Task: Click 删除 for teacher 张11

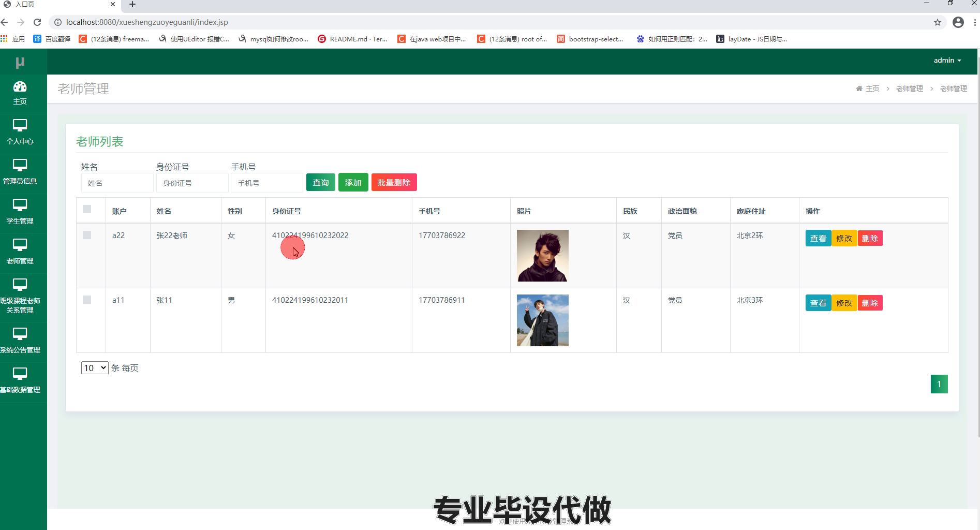Action: [x=870, y=303]
